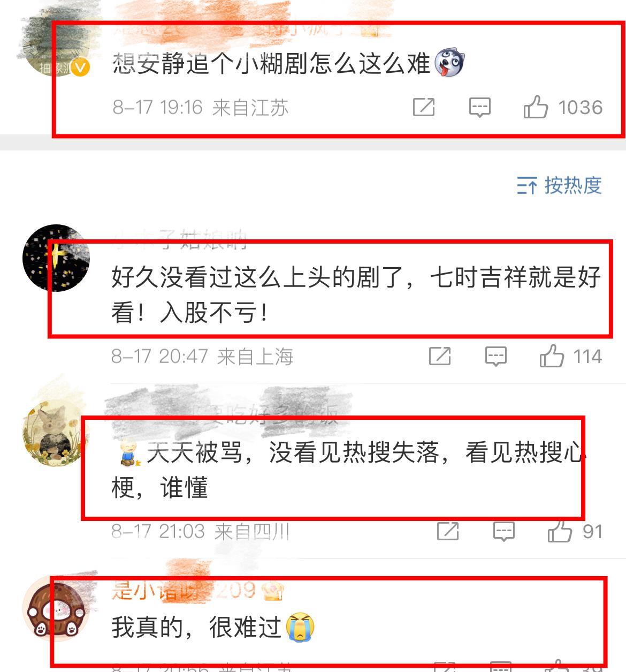Open the brown bear paw avatar
The image size is (626, 672).
tap(56, 608)
